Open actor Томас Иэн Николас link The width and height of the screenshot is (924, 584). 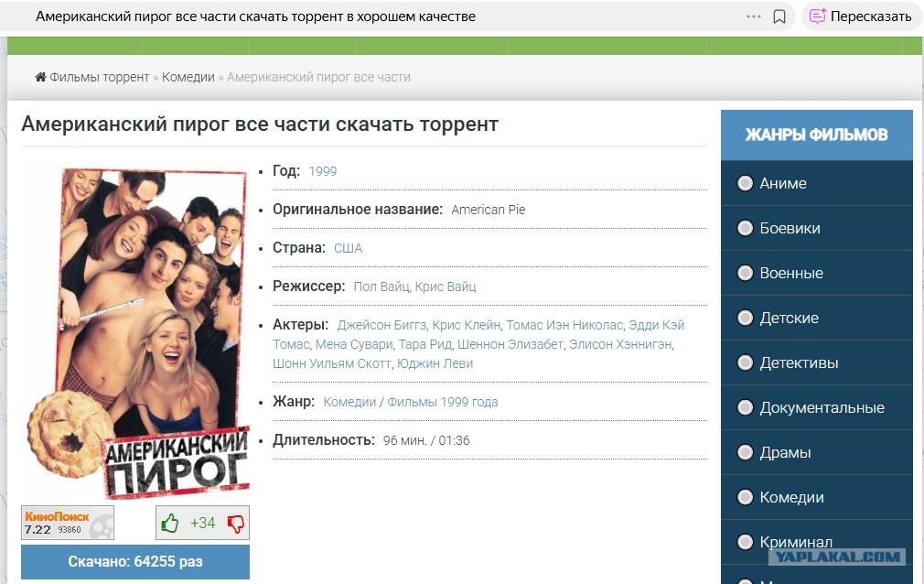[x=564, y=325]
